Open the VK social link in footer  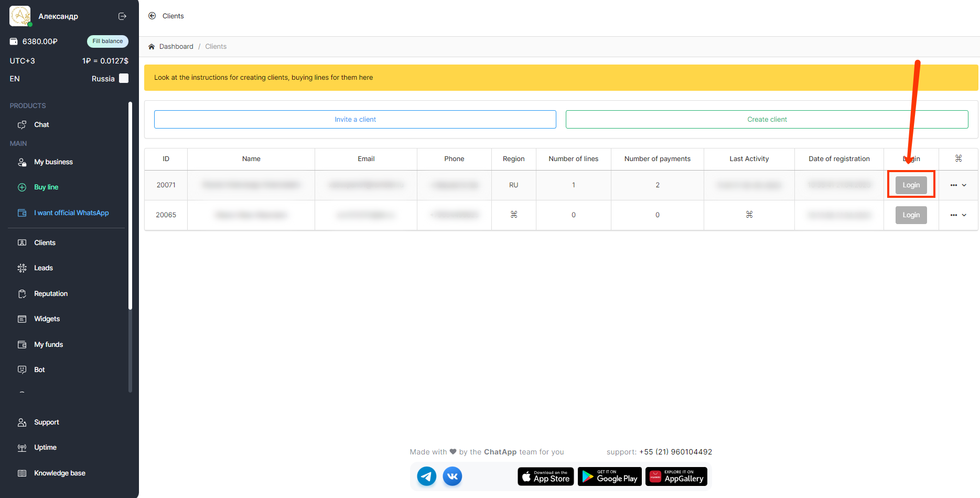coord(452,476)
